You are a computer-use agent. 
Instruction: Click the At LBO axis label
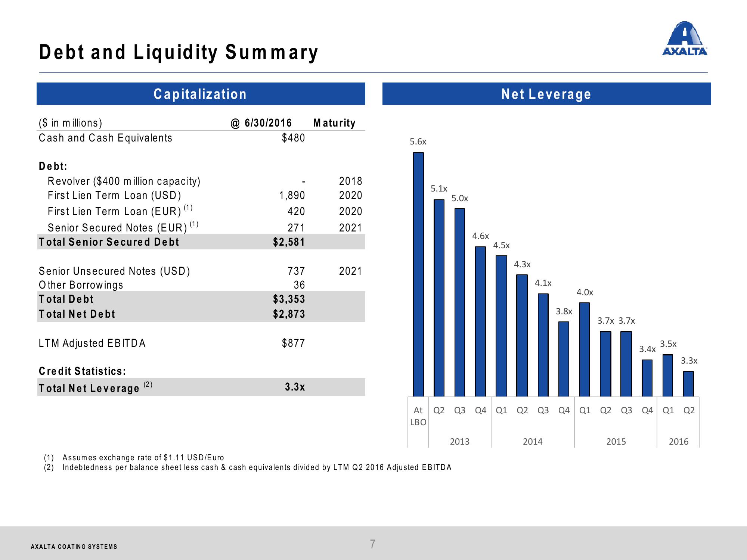[x=418, y=416]
